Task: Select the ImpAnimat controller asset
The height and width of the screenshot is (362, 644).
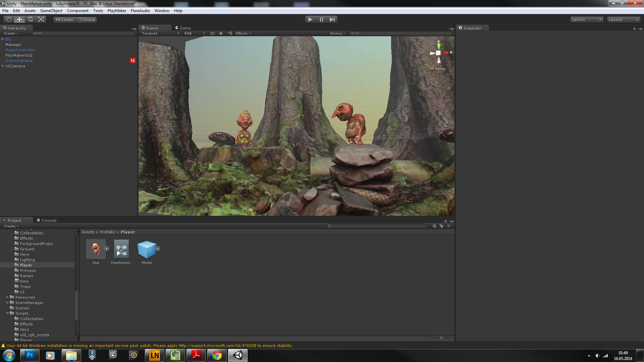Action: coord(121,249)
